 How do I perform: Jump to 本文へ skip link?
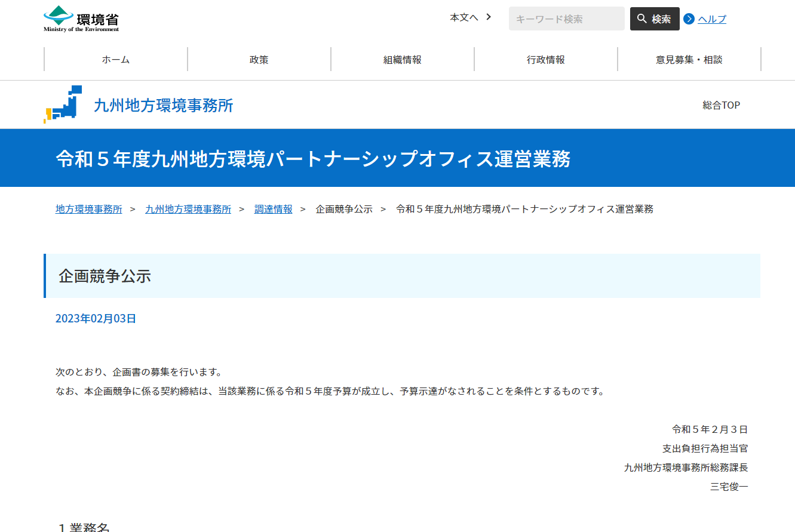coord(464,17)
